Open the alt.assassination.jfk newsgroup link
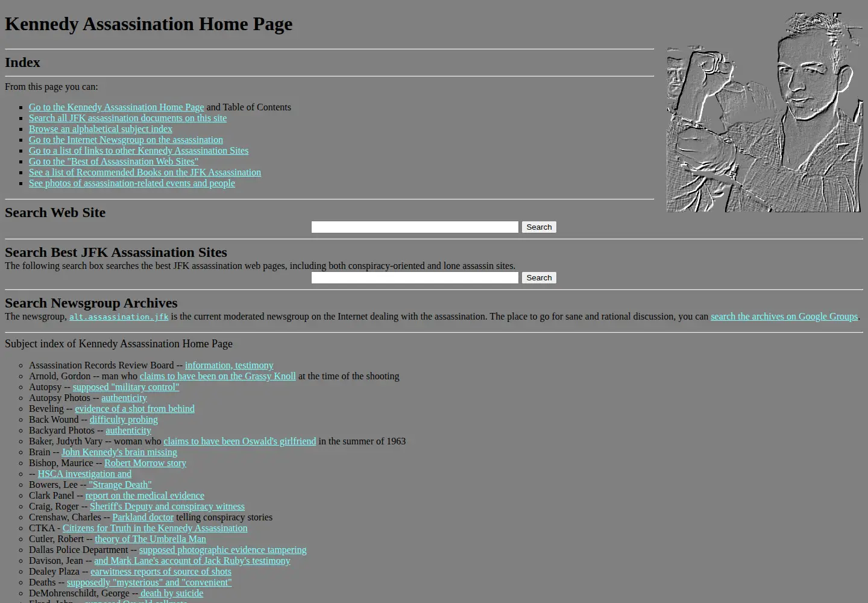The image size is (868, 603). tap(119, 317)
